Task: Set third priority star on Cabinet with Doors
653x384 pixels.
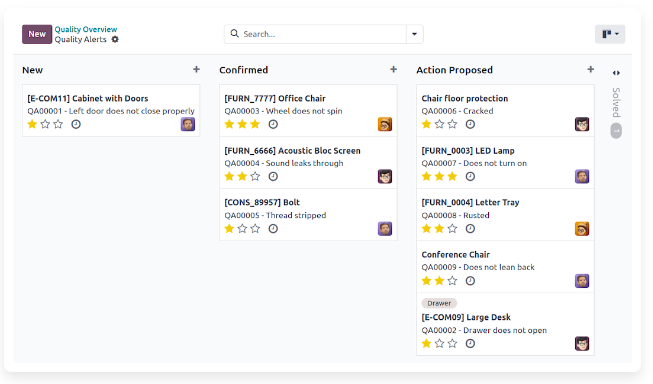Action: [58, 124]
